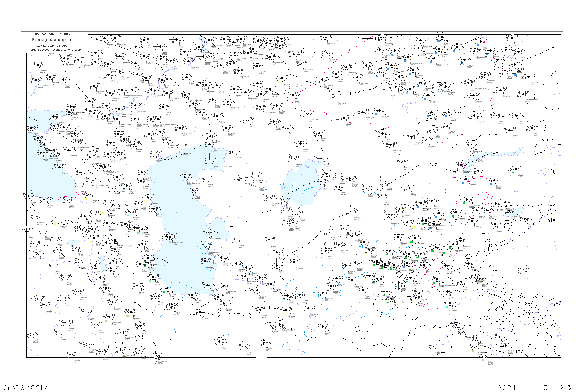This screenshot has width=588, height=392.
Task: Click the Баканас 36821 station marker
Action: (x=494, y=181)
